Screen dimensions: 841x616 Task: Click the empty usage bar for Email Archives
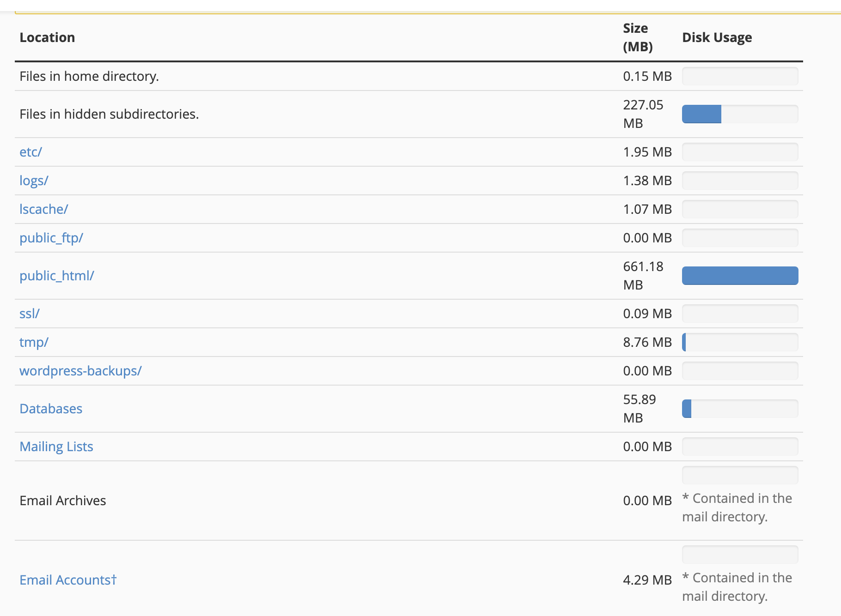[x=740, y=475]
